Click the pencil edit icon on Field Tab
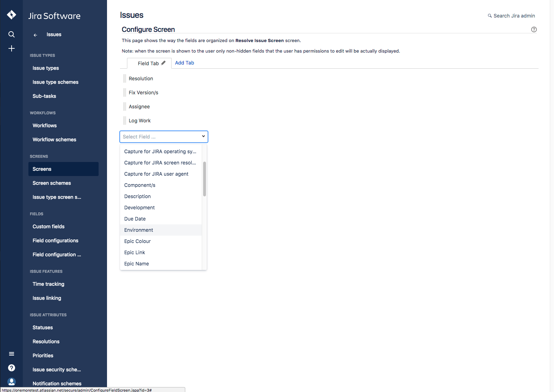This screenshot has height=392, width=554. 163,63
